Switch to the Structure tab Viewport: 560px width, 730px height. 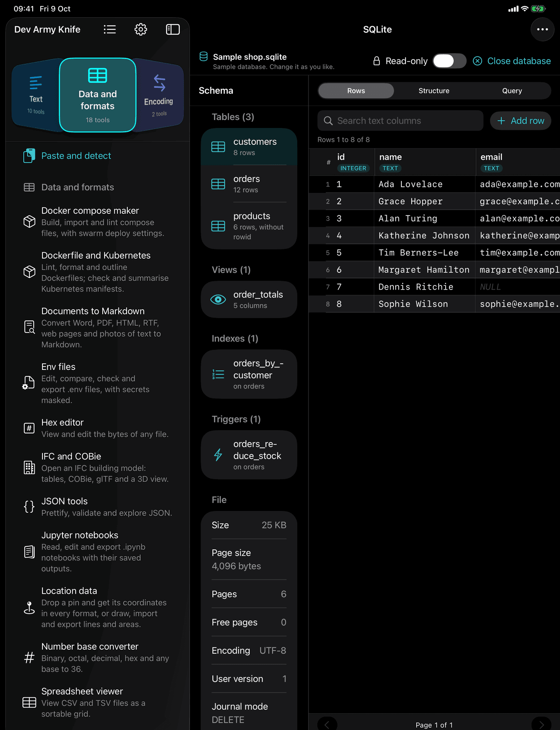click(x=434, y=91)
